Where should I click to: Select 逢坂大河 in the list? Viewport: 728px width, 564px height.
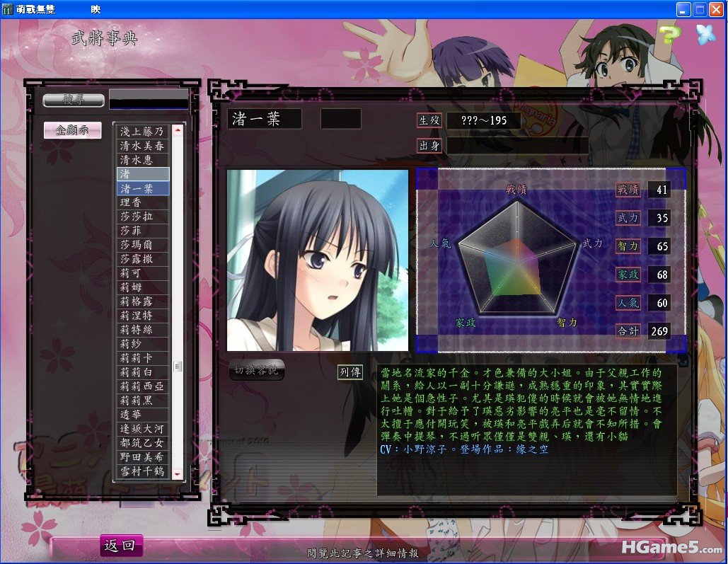pos(142,429)
